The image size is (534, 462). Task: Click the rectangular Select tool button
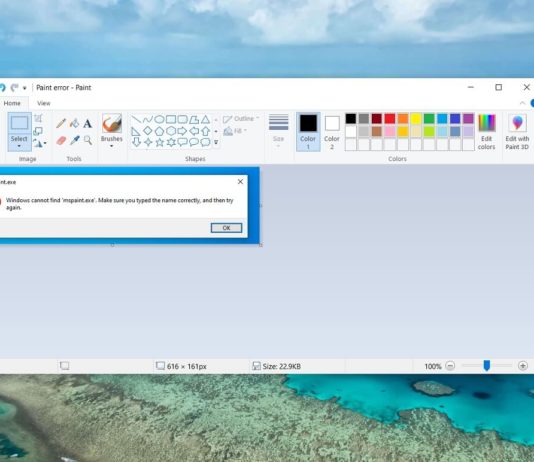(x=19, y=123)
